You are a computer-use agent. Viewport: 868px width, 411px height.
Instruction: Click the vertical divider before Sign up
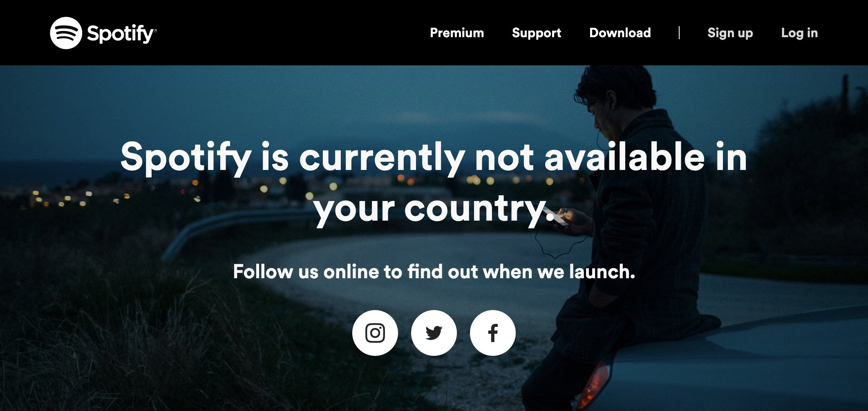click(679, 33)
